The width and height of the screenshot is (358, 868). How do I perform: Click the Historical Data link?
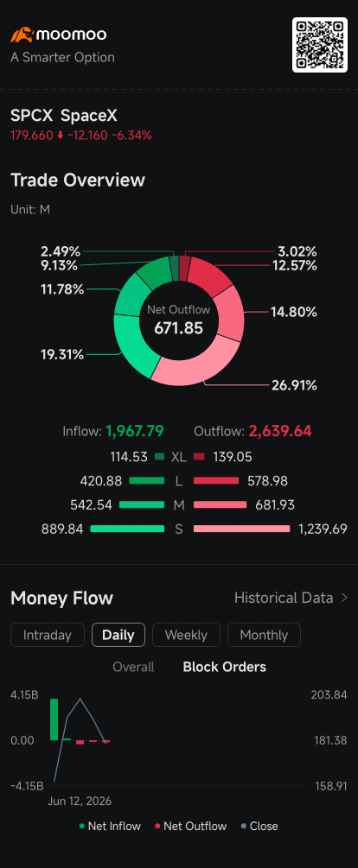284,598
